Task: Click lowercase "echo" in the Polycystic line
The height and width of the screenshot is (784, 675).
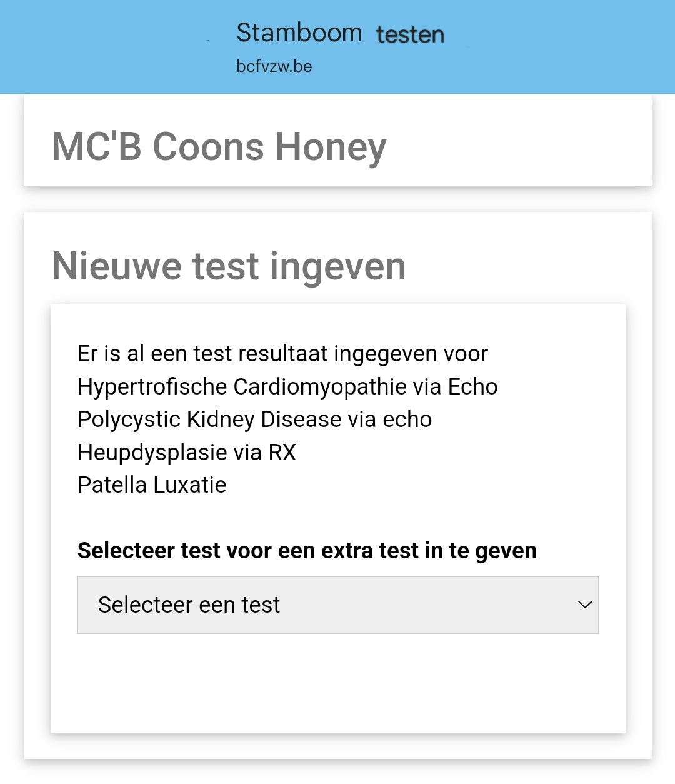Action: (407, 420)
